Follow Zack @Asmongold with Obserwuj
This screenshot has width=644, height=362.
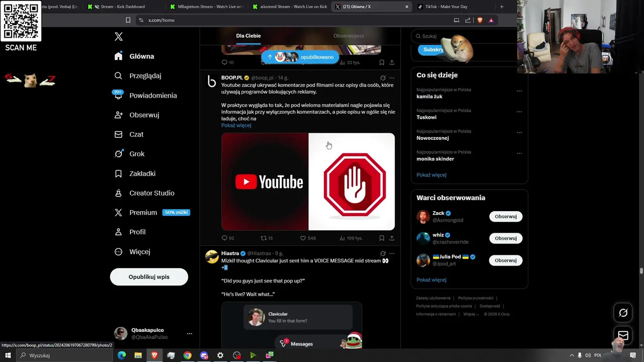[x=506, y=217]
